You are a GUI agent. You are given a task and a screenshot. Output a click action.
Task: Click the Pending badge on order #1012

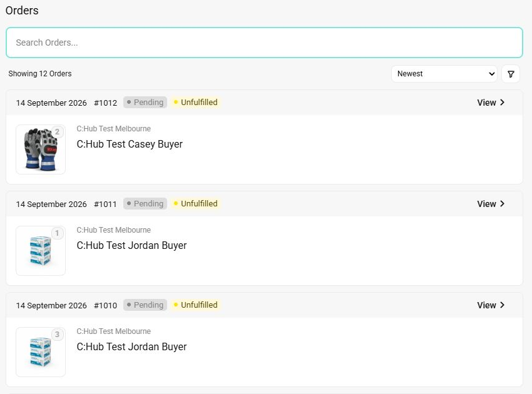pos(145,102)
